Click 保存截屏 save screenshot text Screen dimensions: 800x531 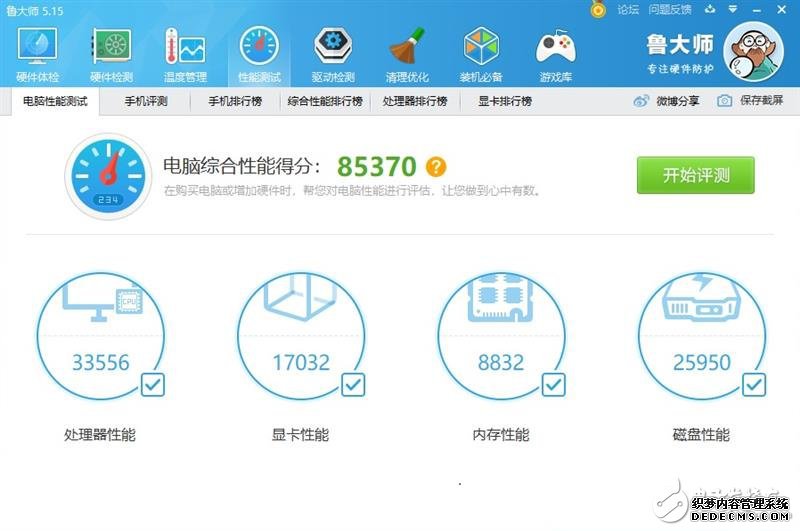coord(761,100)
